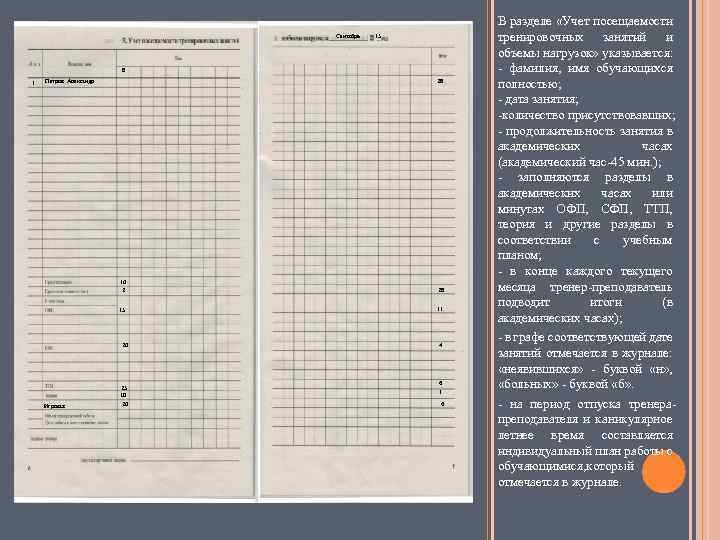Click the line '- на период отпуска тренера-'
The height and width of the screenshot is (540, 720).
(x=585, y=404)
